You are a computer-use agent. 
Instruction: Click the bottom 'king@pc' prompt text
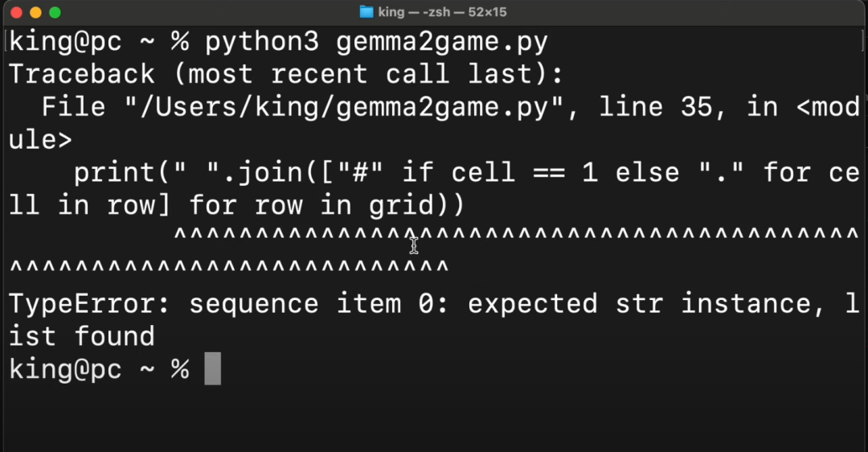coord(65,369)
